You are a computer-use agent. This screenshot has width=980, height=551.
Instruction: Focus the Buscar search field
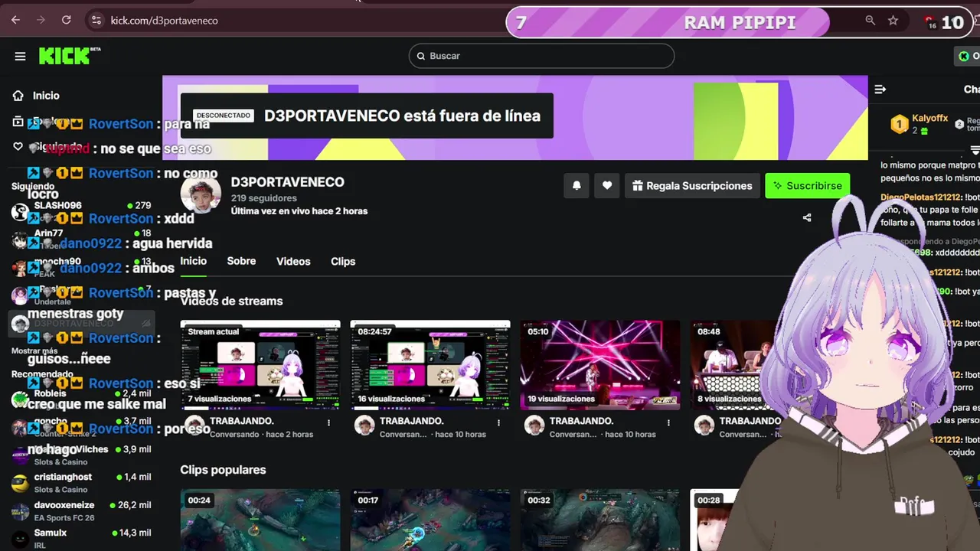pyautogui.click(x=541, y=56)
